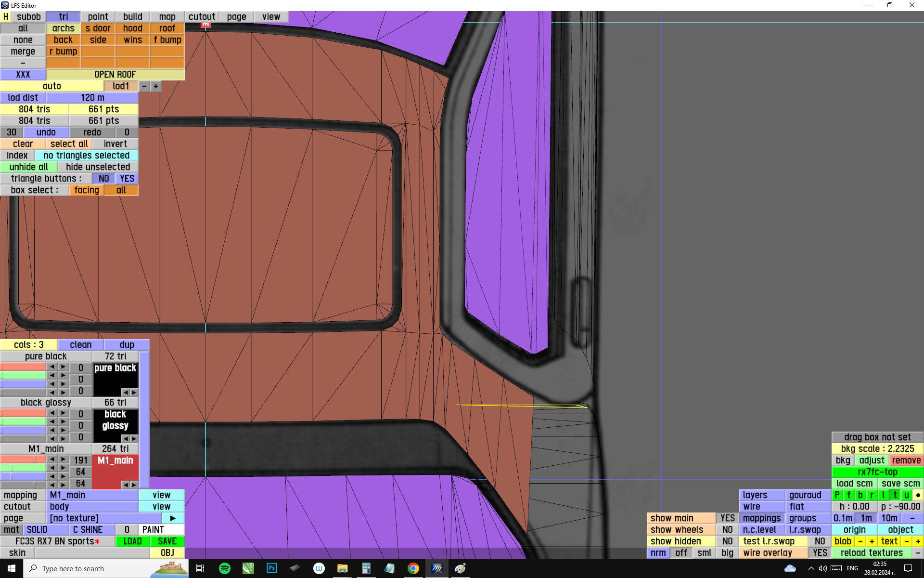924x578 pixels.
Task: Click the dot button beside view letters
Action: (x=918, y=495)
